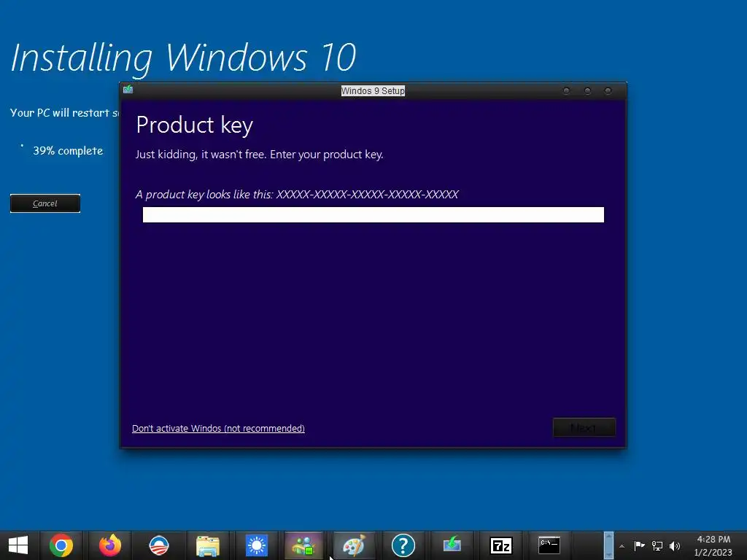
Task: Open the Messenger people icon on taskbar
Action: pos(304,545)
